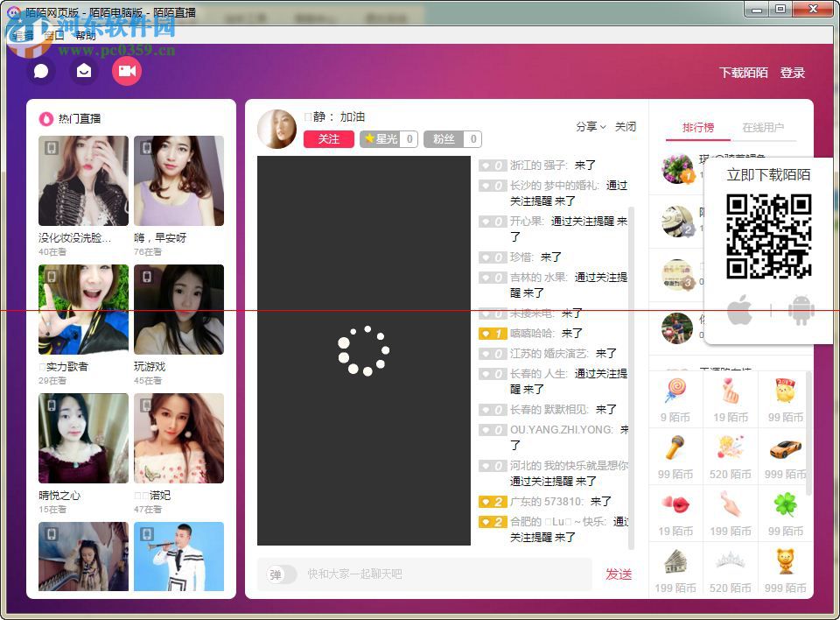Image resolution: width=840 pixels, height=620 pixels.
Task: Click the Android download icon
Action: [801, 310]
